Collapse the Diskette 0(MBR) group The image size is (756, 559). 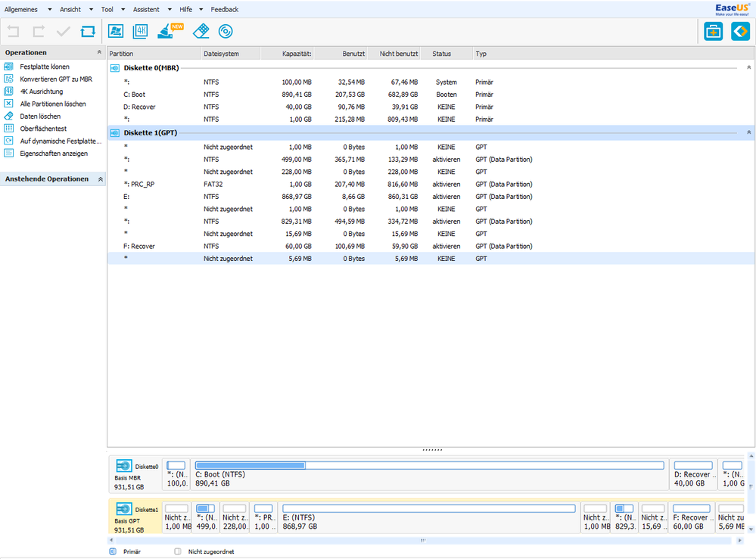pyautogui.click(x=748, y=68)
